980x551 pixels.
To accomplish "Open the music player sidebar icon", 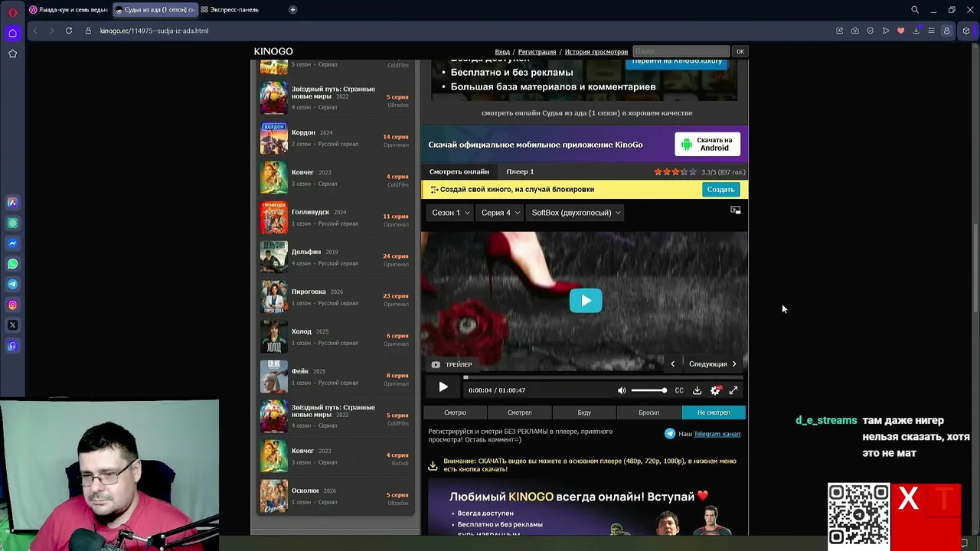I will (12, 346).
